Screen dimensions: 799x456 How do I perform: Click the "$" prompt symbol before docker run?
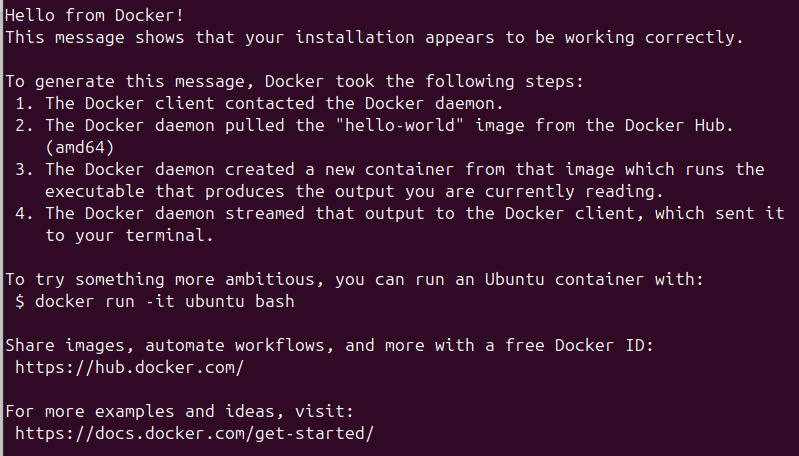(20, 301)
